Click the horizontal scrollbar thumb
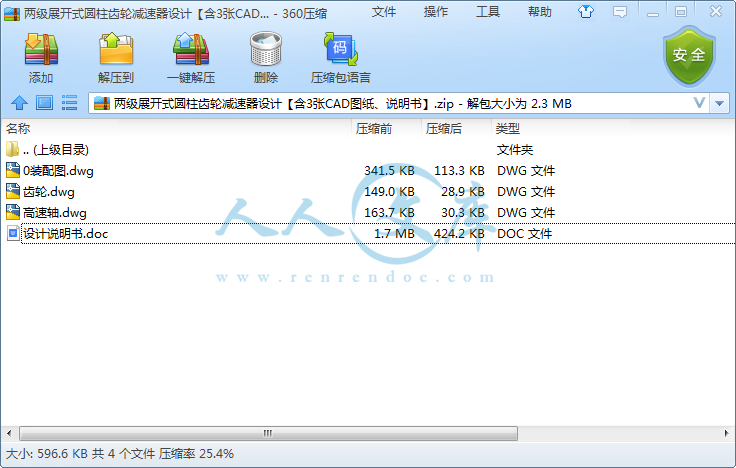This screenshot has width=736, height=468. (268, 433)
